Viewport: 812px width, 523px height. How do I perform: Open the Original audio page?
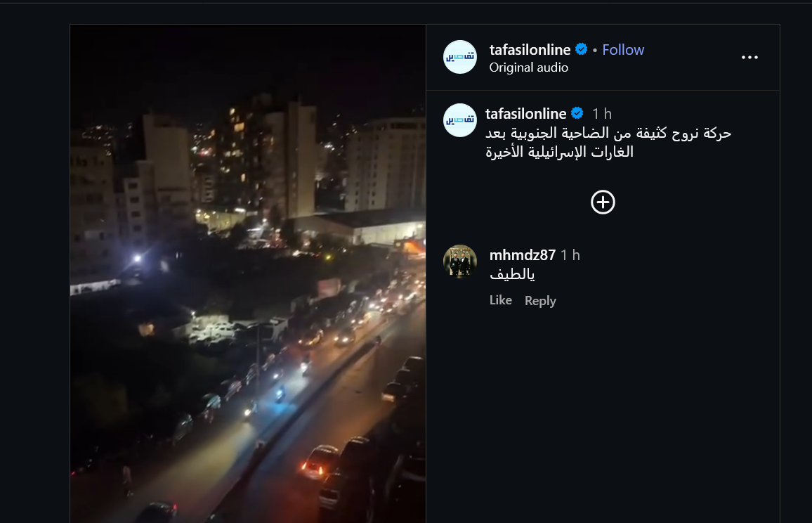(x=528, y=67)
